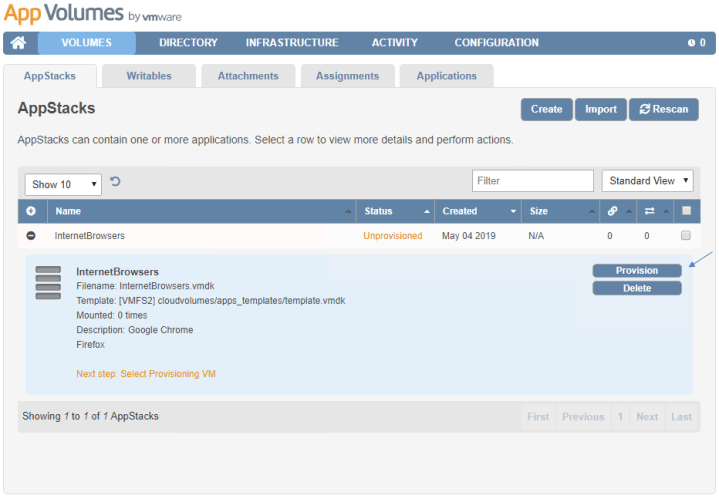
Task: Click the Next pagination button
Action: (647, 416)
